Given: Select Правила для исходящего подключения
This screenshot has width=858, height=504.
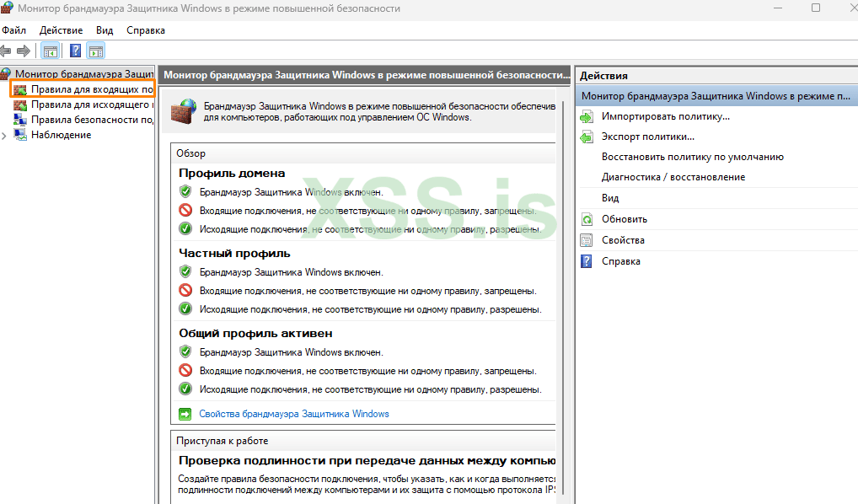Looking at the screenshot, I should click(92, 105).
